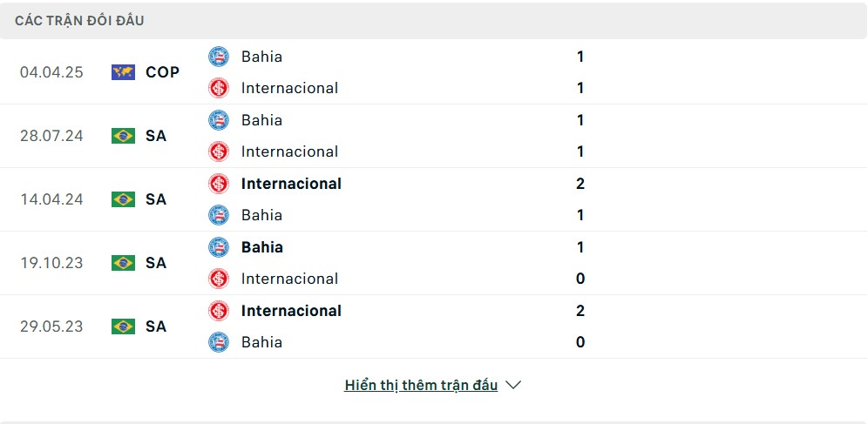Image resolution: width=868 pixels, height=424 pixels.
Task: Click Brazil flag in 14.04.24 row
Action: (123, 199)
